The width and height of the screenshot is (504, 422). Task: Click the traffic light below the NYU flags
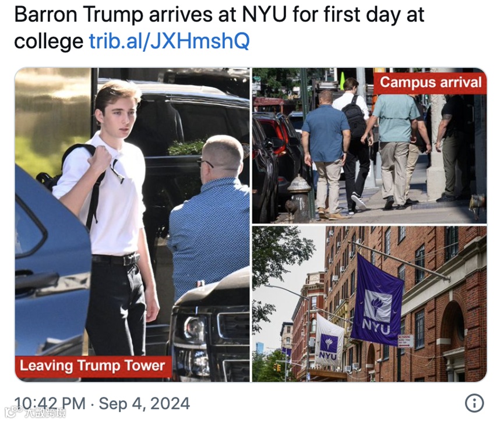point(276,367)
